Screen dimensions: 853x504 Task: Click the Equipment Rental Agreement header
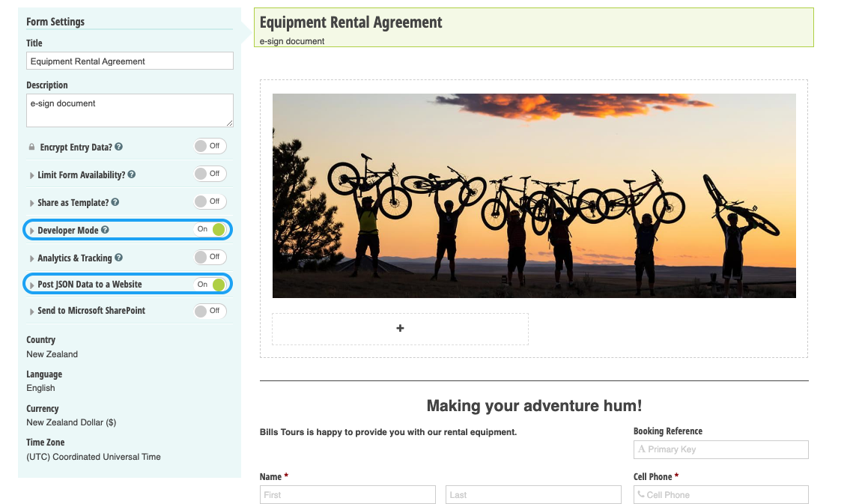point(351,22)
